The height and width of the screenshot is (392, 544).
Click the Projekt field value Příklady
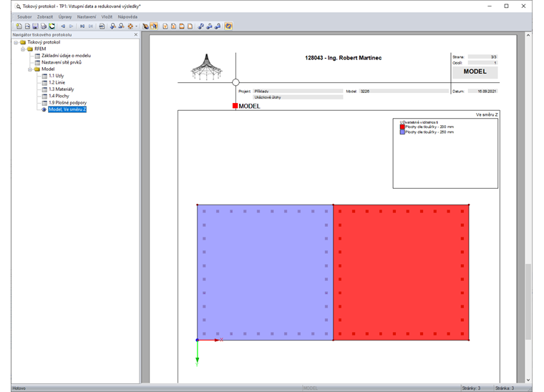[x=298, y=91]
